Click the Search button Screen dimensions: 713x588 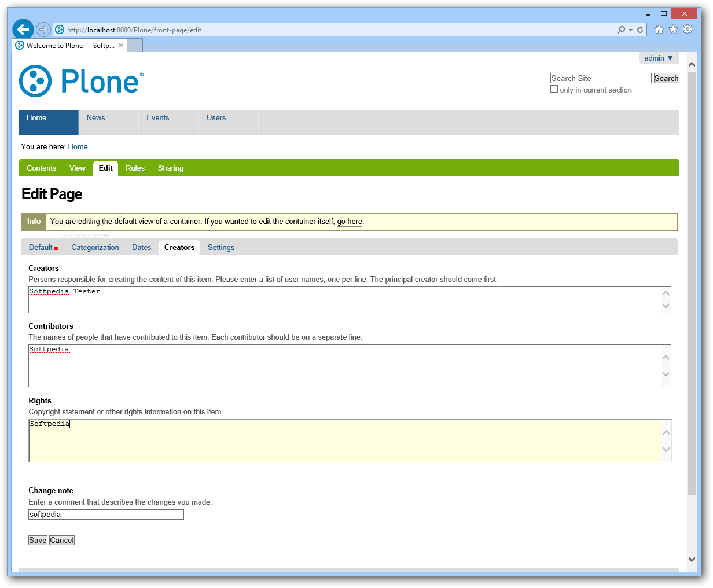point(666,78)
